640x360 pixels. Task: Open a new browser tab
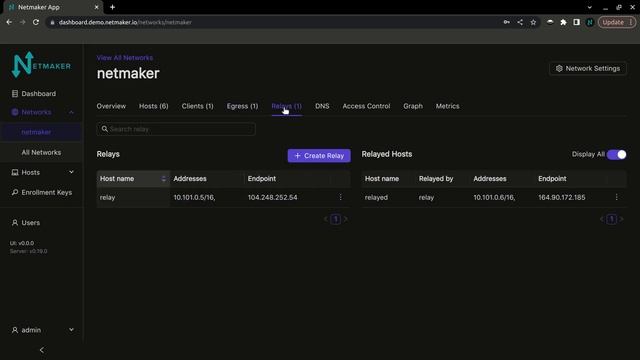click(112, 7)
